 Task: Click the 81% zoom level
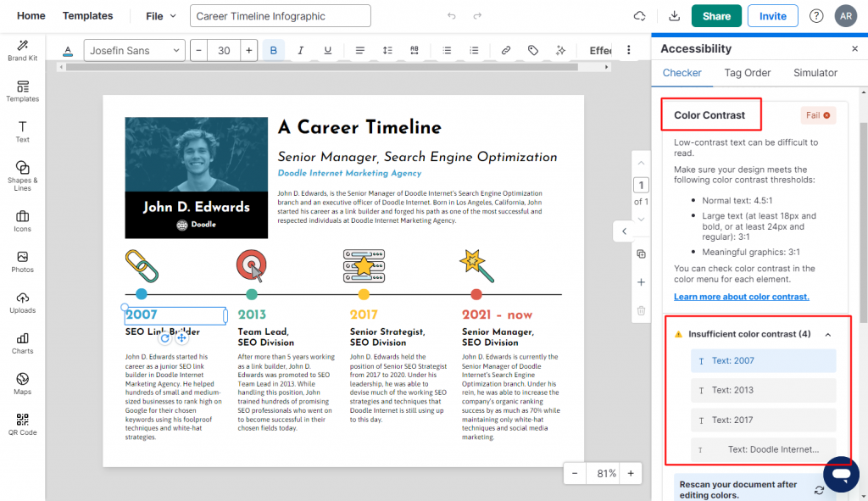pyautogui.click(x=606, y=473)
